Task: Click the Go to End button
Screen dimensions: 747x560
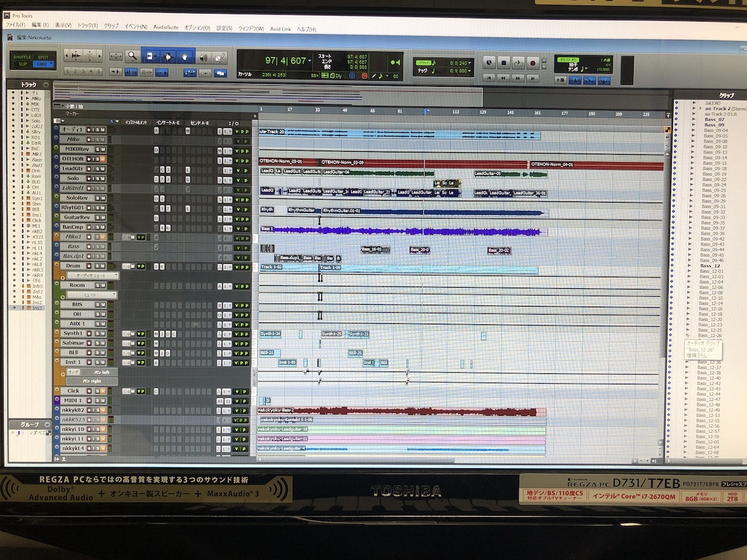Action: click(x=533, y=78)
